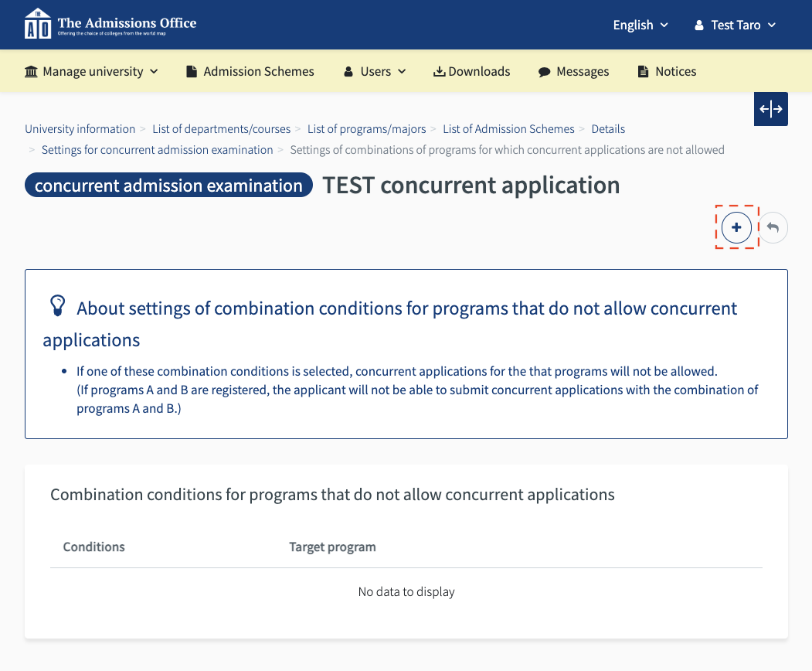
Task: Click the Notices document icon
Action: click(643, 71)
